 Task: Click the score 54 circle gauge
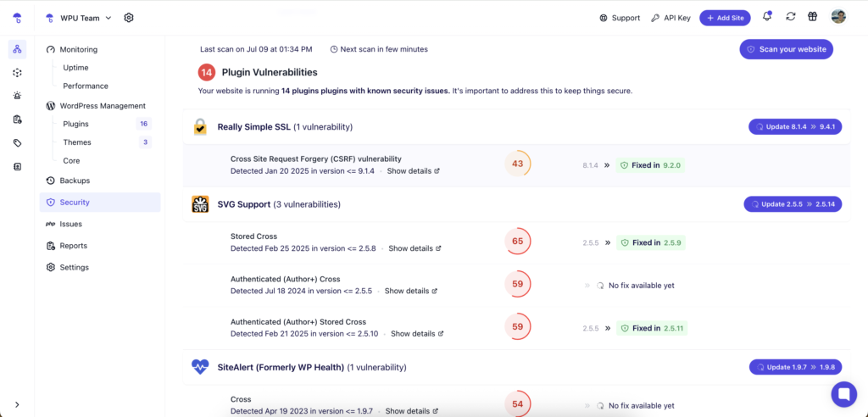[518, 403]
